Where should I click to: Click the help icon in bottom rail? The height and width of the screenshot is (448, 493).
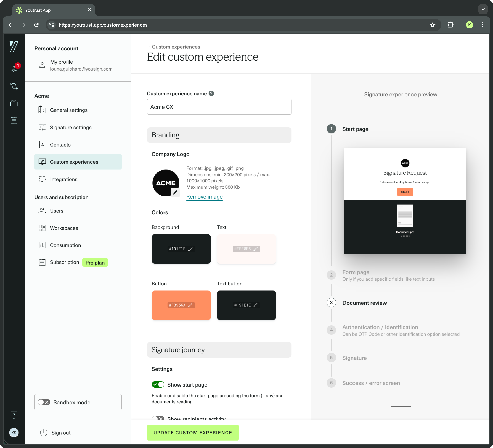pyautogui.click(x=14, y=415)
